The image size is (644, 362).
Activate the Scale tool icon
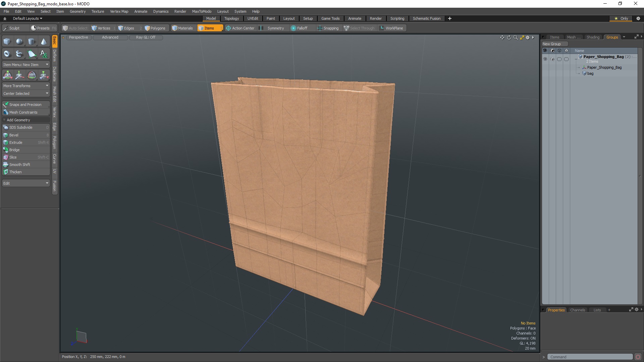coord(44,75)
